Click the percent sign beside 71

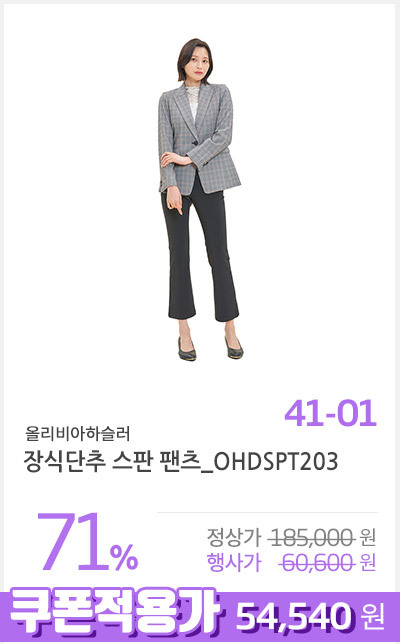click(124, 557)
